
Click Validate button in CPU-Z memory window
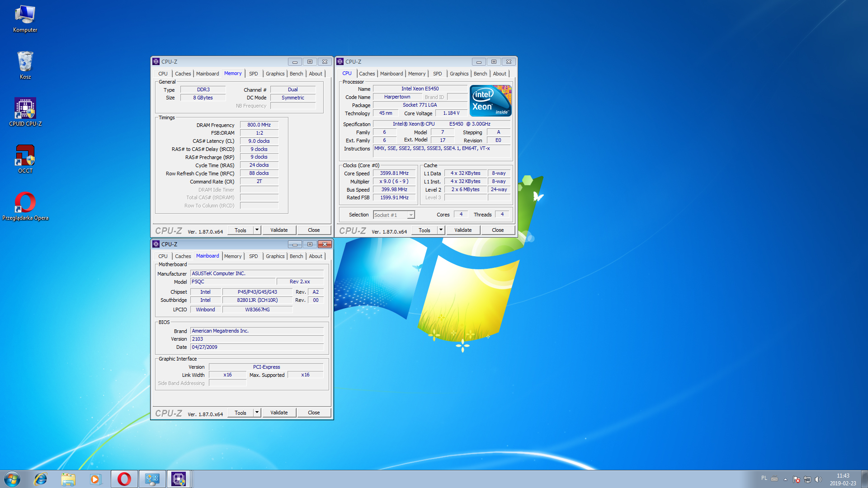(278, 230)
